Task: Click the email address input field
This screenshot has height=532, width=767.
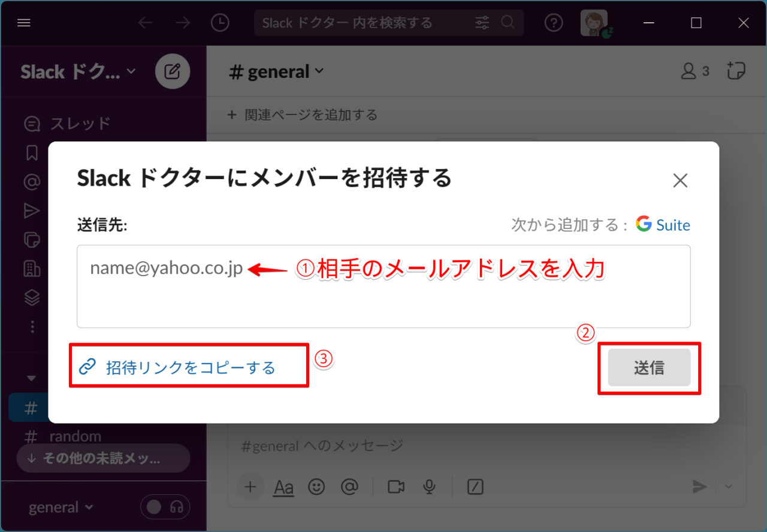Action: click(383, 286)
